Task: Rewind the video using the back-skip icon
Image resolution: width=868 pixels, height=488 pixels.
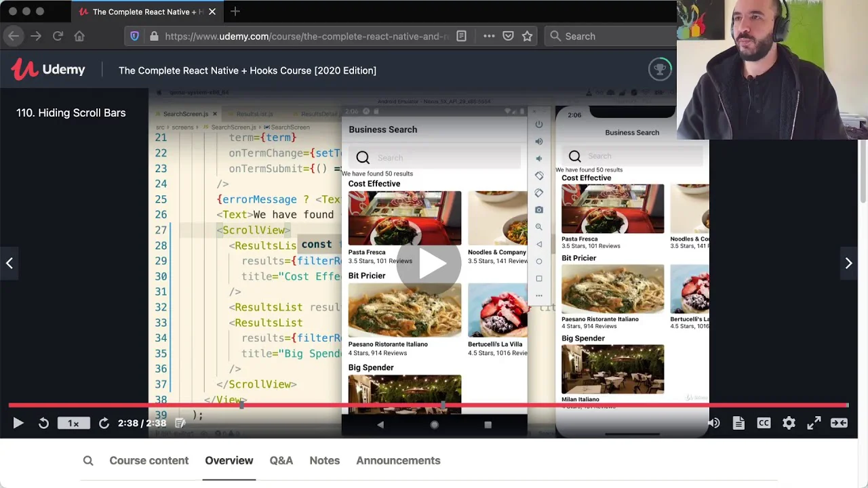Action: [x=43, y=423]
